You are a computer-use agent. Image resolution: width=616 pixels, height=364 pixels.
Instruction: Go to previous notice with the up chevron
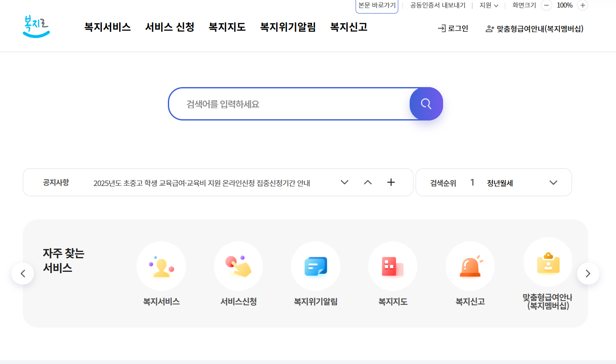[x=367, y=182]
